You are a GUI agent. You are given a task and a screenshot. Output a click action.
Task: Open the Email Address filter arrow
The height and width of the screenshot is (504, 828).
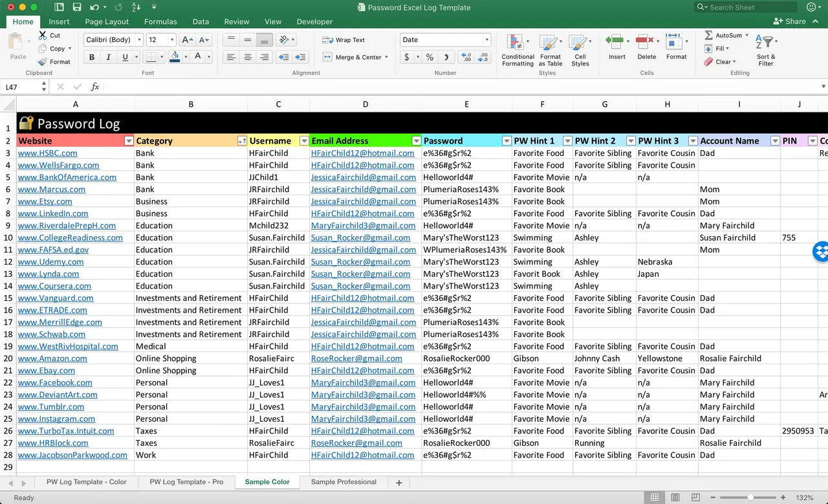point(416,141)
